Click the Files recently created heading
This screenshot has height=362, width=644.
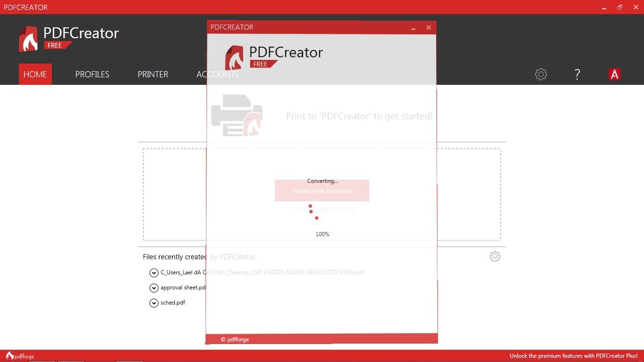[200, 257]
